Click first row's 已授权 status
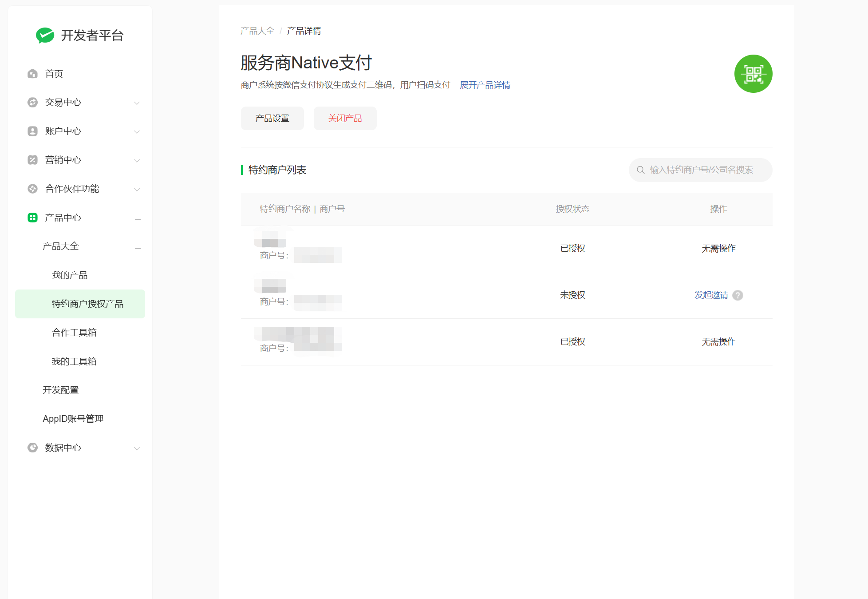Viewport: 868px width, 599px height. coord(573,248)
